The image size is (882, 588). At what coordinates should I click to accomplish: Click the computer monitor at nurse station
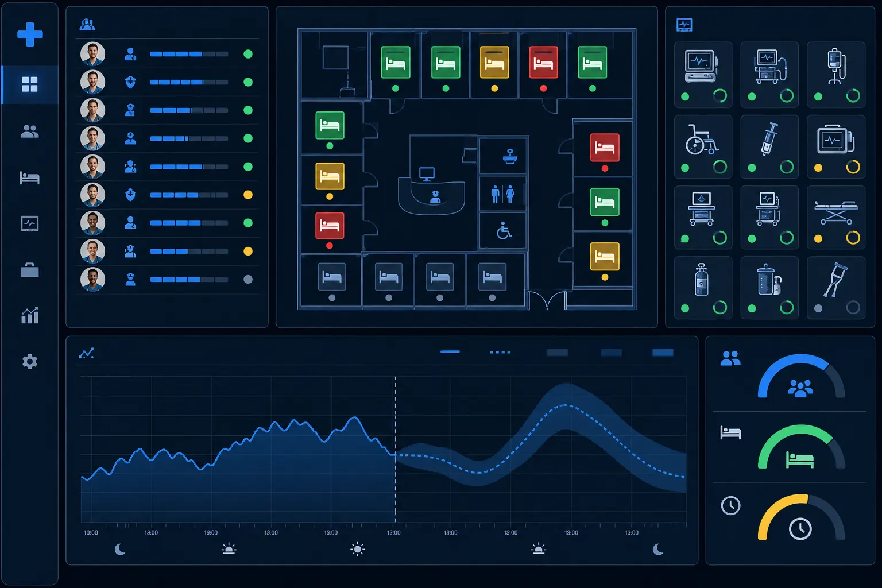[x=427, y=174]
